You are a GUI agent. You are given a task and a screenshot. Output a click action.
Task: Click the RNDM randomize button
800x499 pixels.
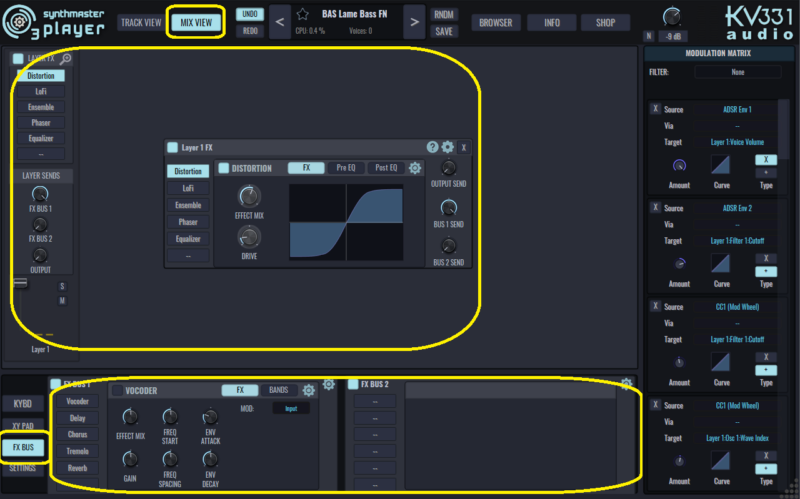pos(444,15)
